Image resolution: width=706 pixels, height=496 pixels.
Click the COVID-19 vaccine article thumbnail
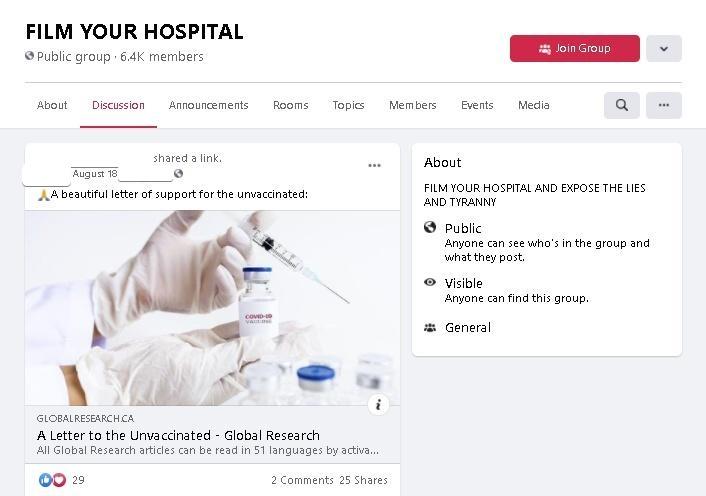212,307
